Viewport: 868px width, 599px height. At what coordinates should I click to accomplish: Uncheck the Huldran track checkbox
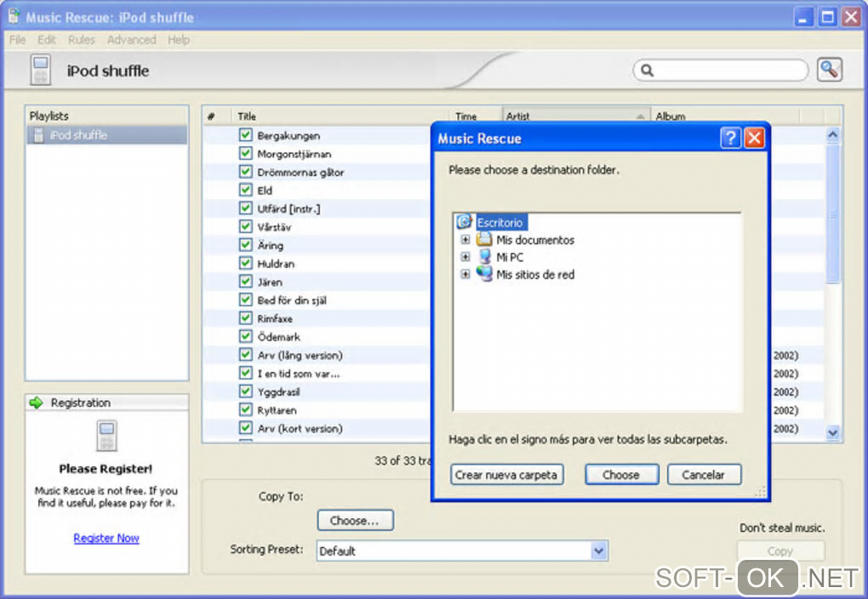[x=246, y=262]
